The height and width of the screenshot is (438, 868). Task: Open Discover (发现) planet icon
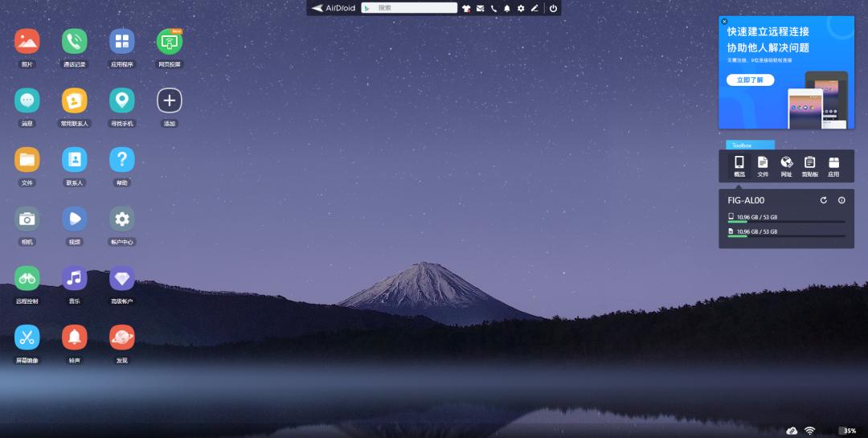[x=122, y=338]
